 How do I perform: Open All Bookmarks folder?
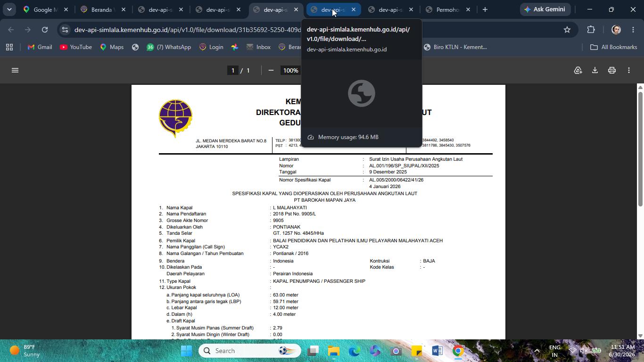614,47
